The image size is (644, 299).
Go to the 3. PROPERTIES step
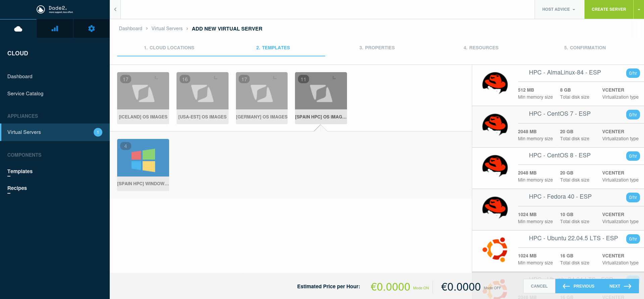click(377, 48)
